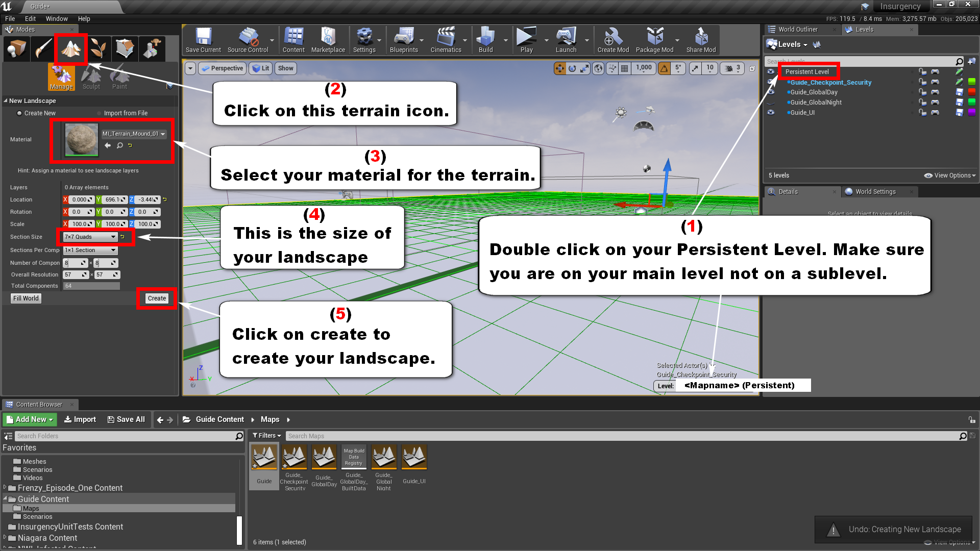The width and height of the screenshot is (980, 551).
Task: Click the Package Mod button
Action: tap(654, 40)
